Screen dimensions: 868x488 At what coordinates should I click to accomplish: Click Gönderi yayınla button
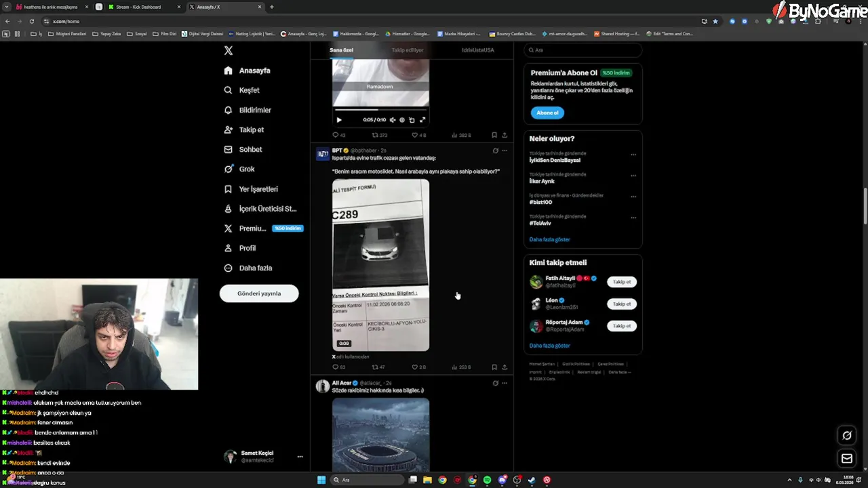coord(259,293)
